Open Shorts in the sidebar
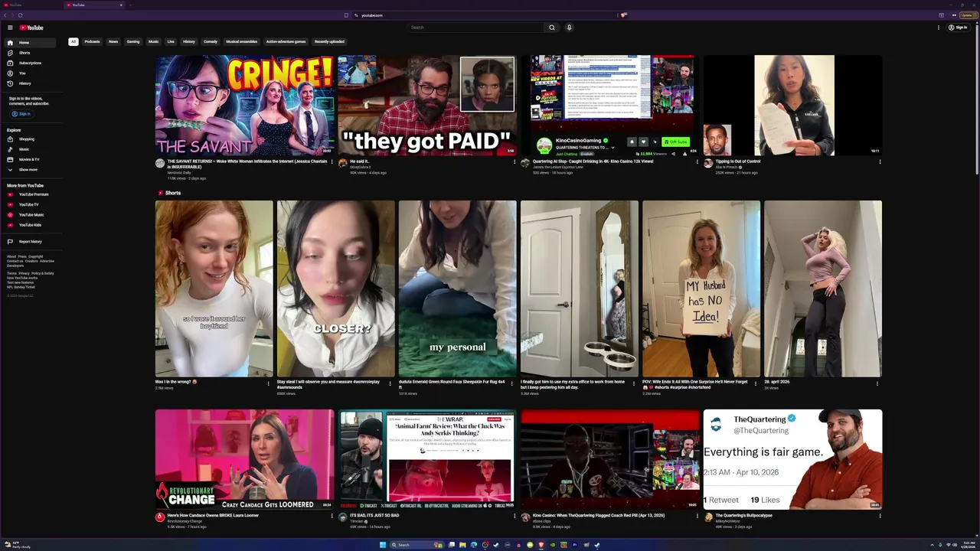980x551 pixels. (x=31, y=53)
